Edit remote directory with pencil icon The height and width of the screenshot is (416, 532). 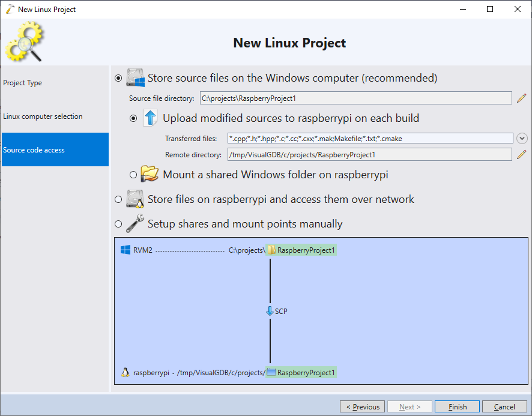point(521,155)
